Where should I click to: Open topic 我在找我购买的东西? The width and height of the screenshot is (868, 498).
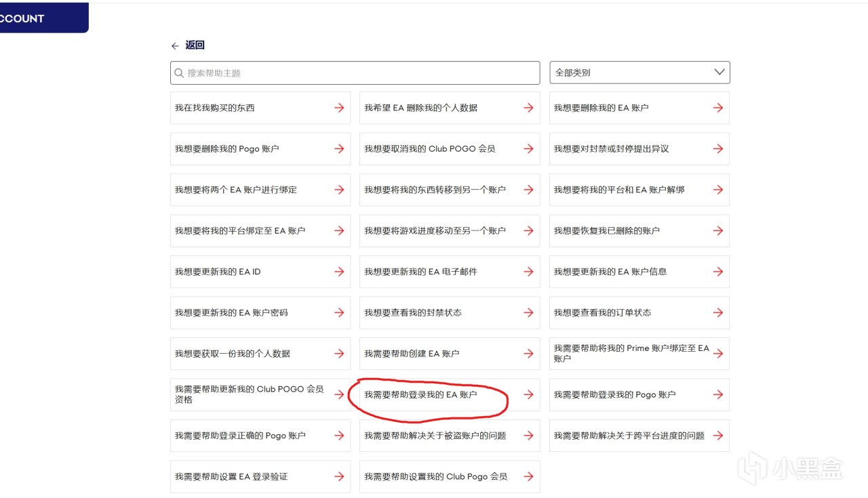point(260,108)
